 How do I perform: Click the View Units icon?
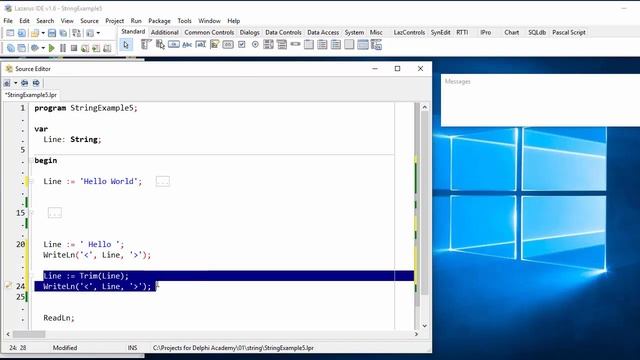pos(11,48)
